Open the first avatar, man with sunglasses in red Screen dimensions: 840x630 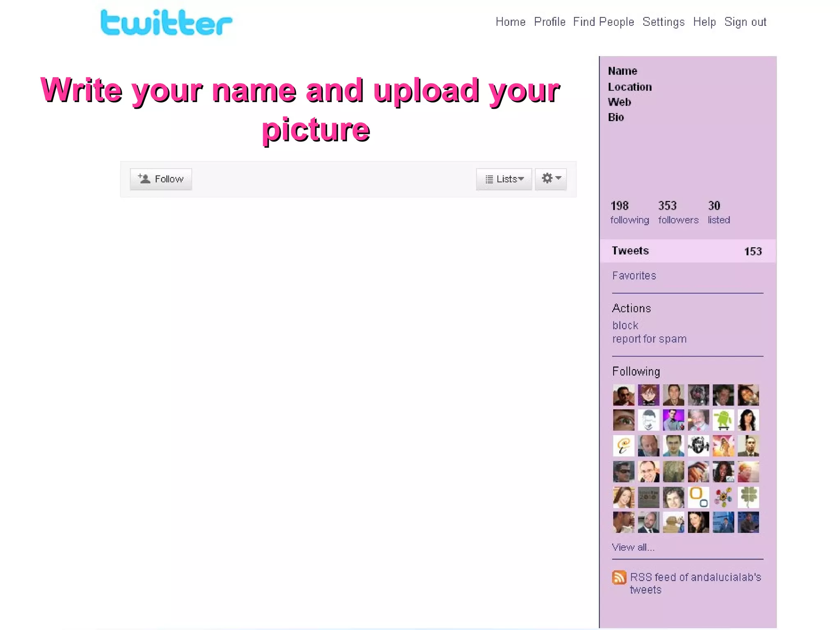[623, 395]
